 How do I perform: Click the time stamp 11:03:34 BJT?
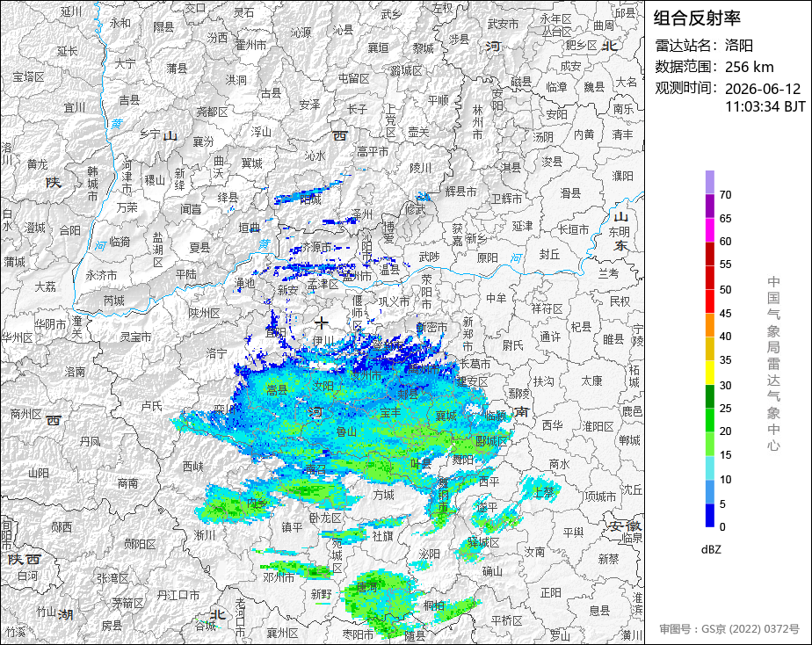(765, 106)
